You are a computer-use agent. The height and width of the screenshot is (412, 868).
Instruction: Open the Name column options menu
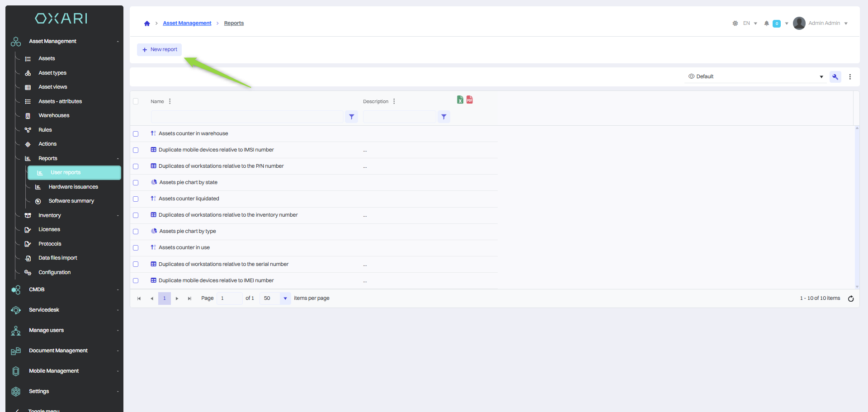170,101
